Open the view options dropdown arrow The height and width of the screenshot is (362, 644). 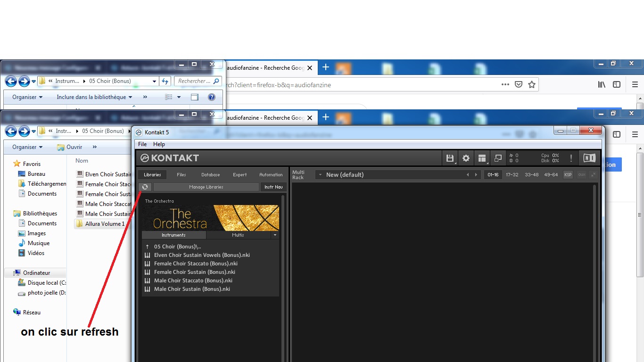click(179, 97)
